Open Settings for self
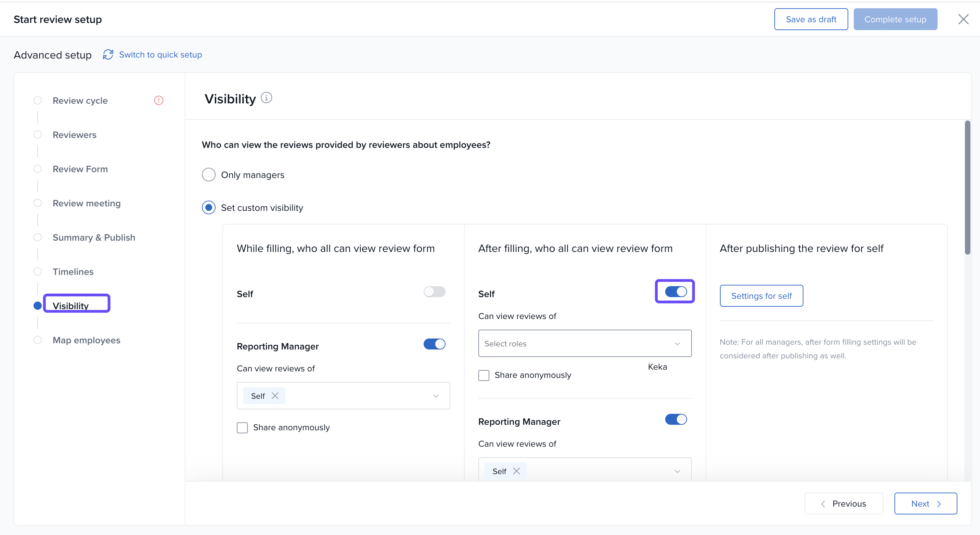Screen dimensions: 980x535 coord(761,296)
